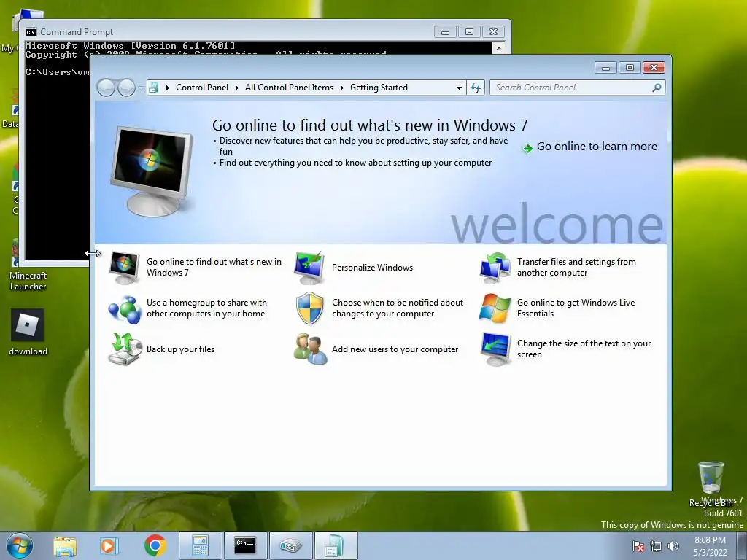Open Back up your files text
The height and width of the screenshot is (560, 747).
[x=181, y=349]
